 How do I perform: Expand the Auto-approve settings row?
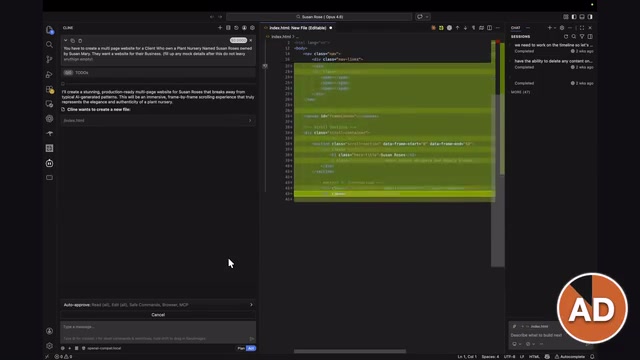pyautogui.click(x=158, y=304)
